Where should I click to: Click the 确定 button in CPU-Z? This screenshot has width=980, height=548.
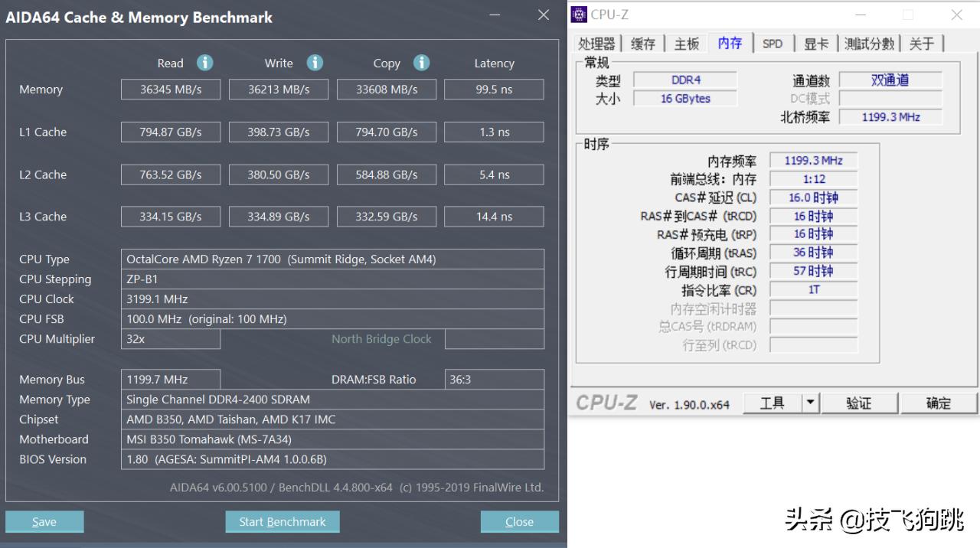(x=939, y=402)
